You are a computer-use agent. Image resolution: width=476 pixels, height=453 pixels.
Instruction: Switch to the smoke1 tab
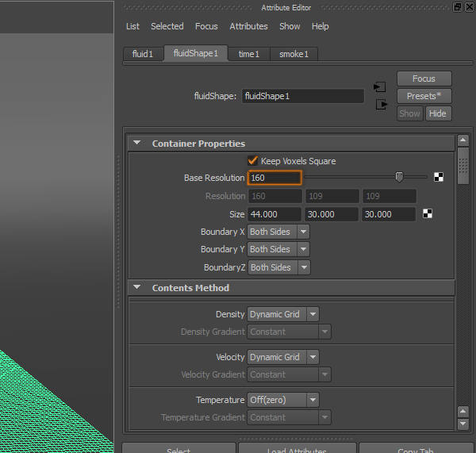coord(294,54)
